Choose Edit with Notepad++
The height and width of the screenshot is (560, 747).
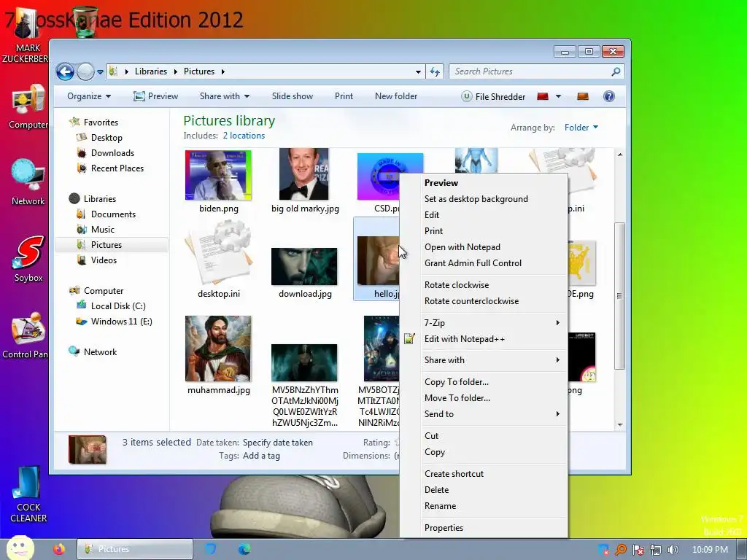(483, 339)
